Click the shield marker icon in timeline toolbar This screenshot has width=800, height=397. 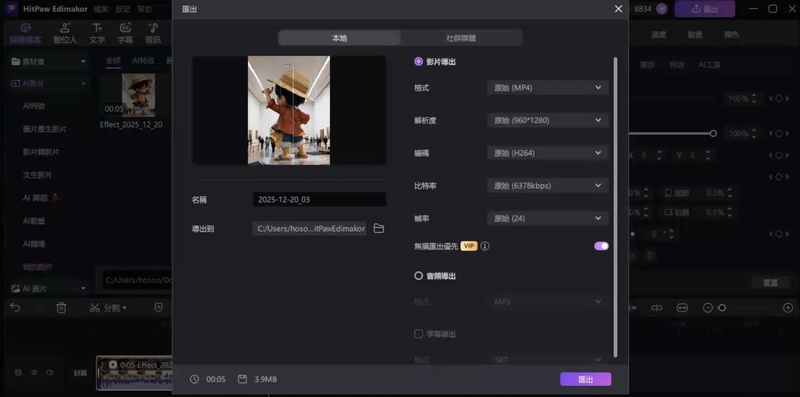coord(159,308)
